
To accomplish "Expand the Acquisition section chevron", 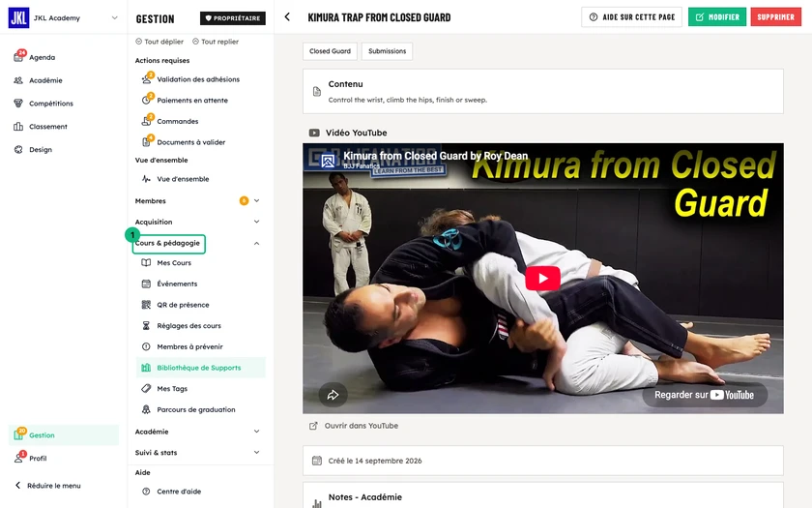I will (256, 222).
